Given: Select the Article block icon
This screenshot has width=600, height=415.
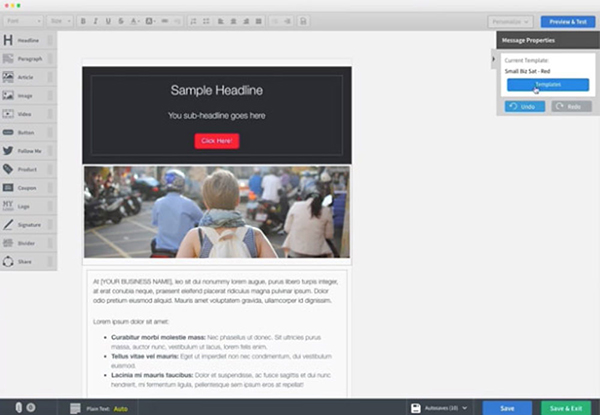Looking at the screenshot, I should pos(8,77).
